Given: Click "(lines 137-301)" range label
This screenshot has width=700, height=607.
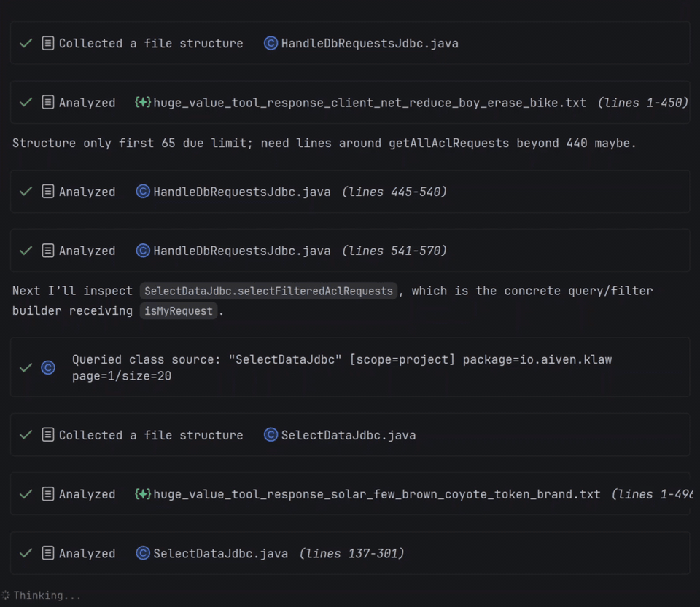Looking at the screenshot, I should [351, 554].
